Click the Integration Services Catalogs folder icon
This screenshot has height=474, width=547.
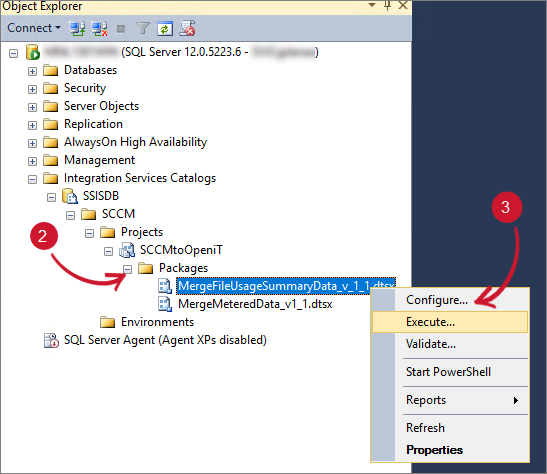[x=51, y=178]
